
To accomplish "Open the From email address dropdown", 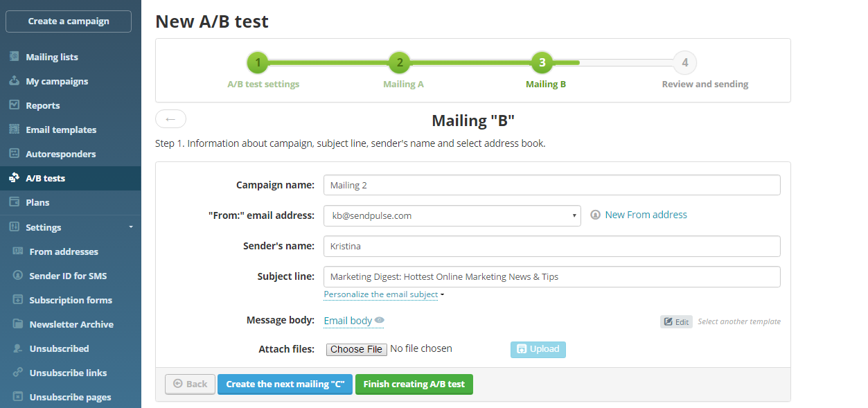I will point(452,215).
